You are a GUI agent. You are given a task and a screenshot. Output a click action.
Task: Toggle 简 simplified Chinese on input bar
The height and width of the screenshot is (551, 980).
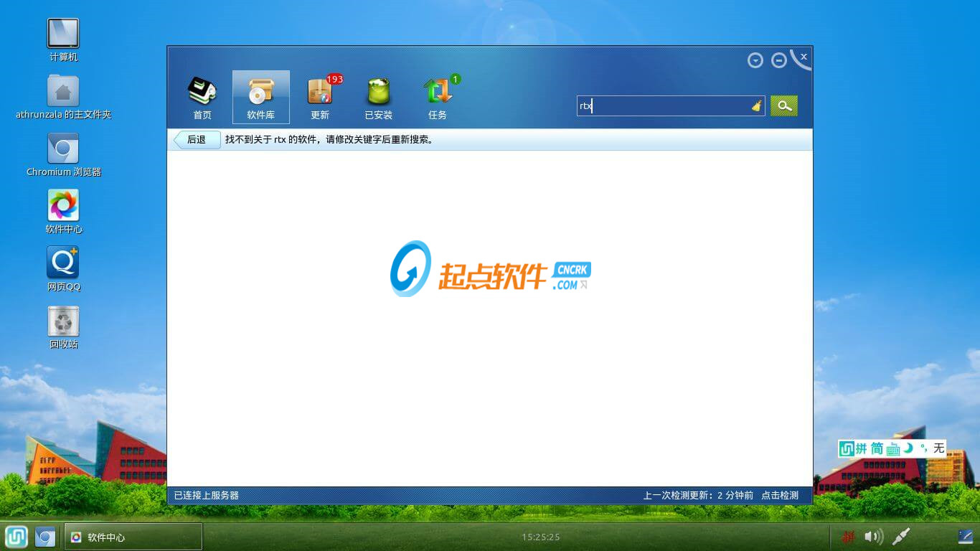click(877, 448)
